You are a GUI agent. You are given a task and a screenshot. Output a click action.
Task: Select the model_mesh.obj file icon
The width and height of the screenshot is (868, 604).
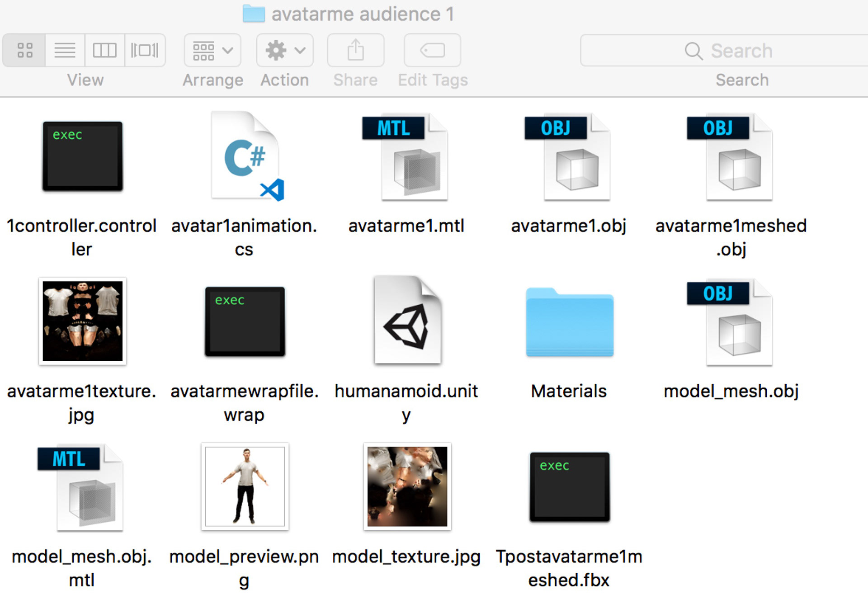[x=730, y=322]
